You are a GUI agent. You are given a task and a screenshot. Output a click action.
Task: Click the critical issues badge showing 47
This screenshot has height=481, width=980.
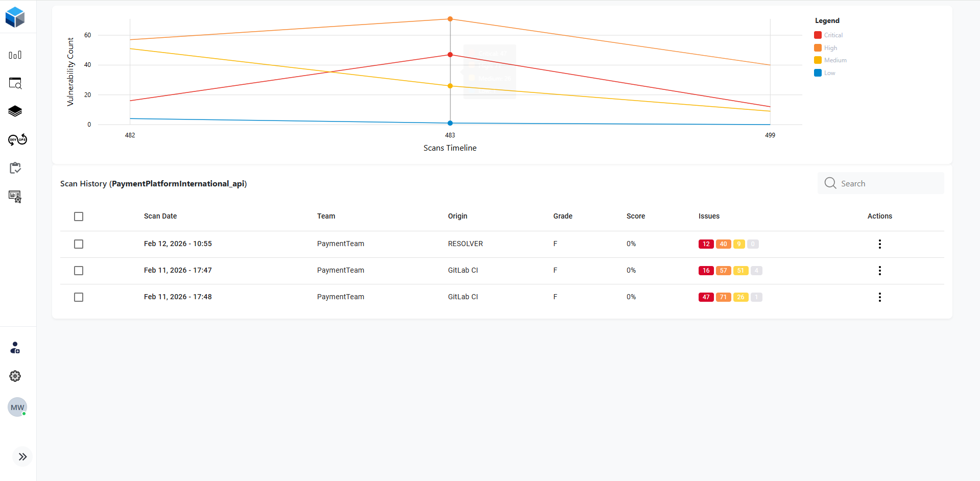point(706,297)
